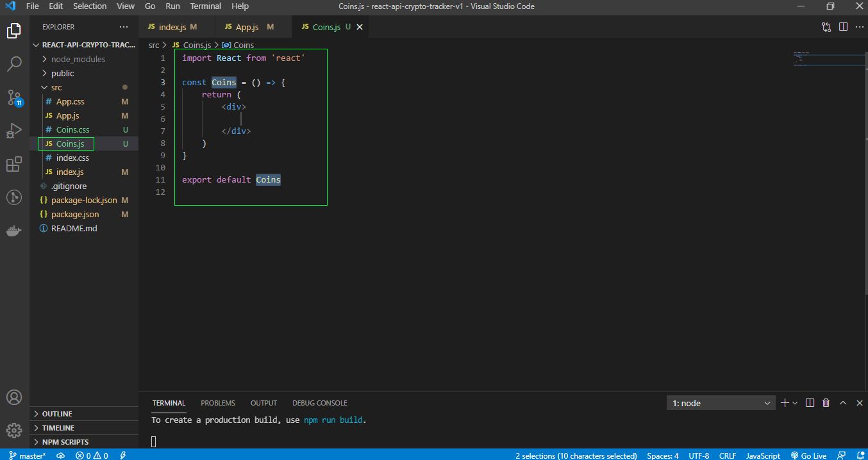Open launch profile arrow beside new terminal

795,403
